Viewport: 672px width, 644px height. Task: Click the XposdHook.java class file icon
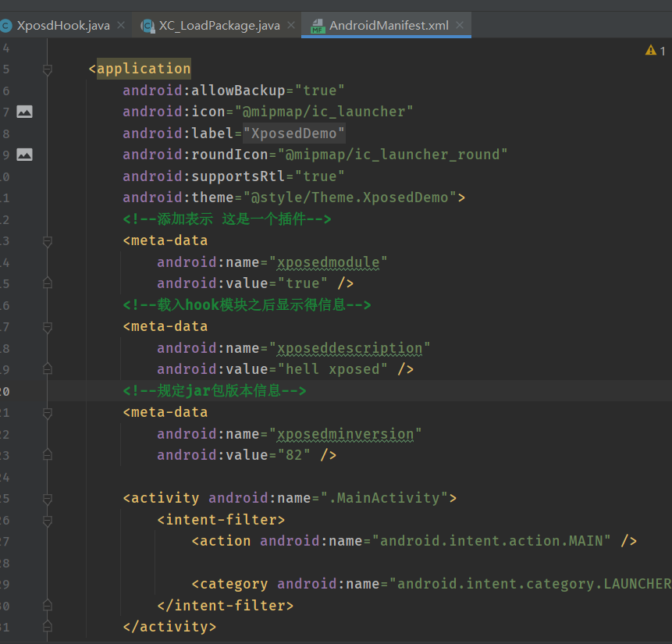6,26
